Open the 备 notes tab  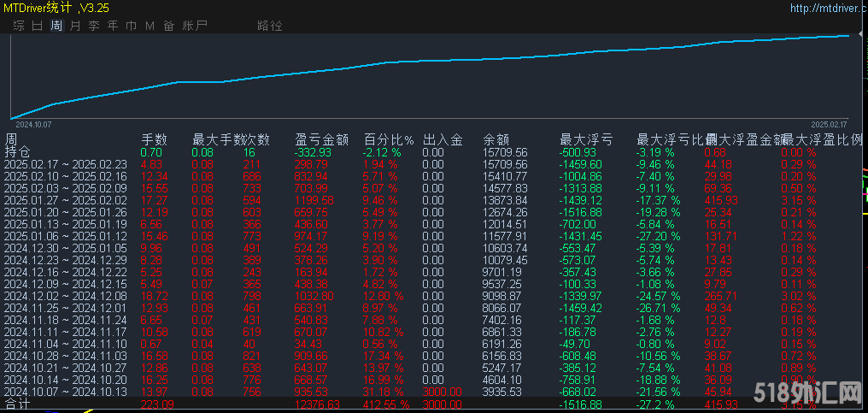(169, 26)
